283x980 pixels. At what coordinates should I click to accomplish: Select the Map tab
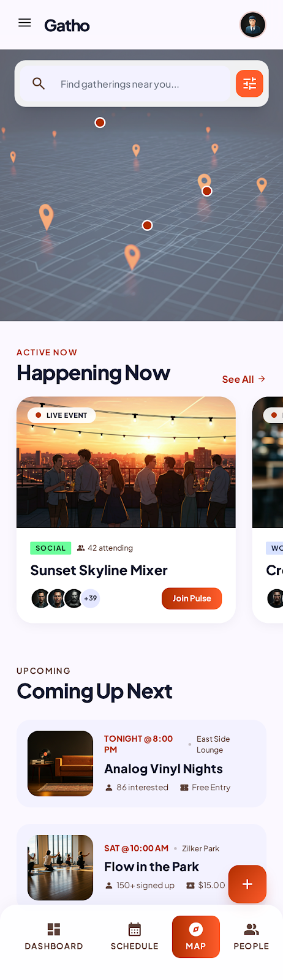point(196,937)
